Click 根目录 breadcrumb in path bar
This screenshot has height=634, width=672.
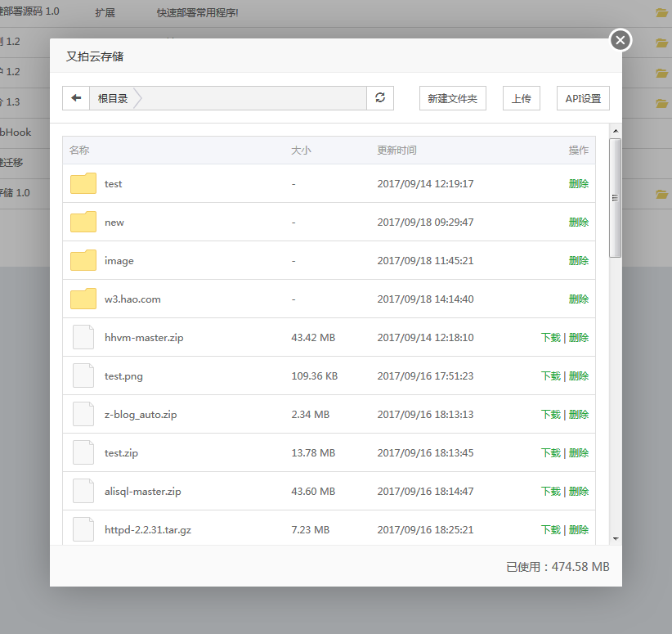(113, 98)
